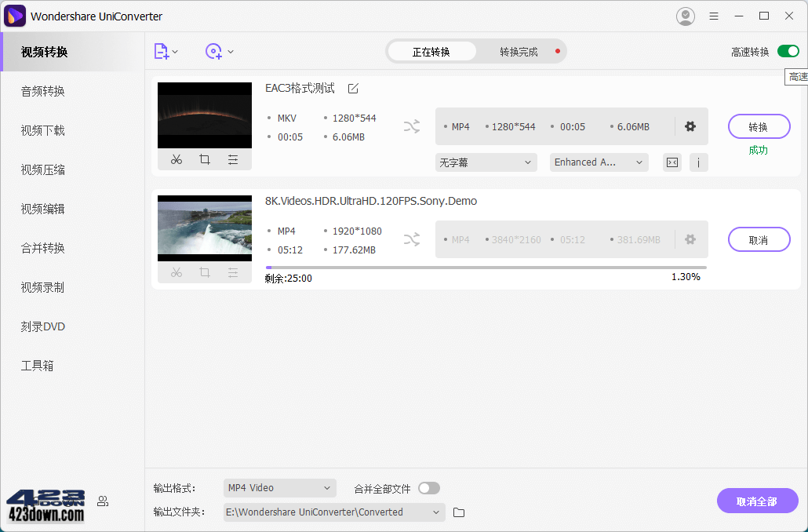Open the Enhanced Audio dropdown

click(x=599, y=162)
